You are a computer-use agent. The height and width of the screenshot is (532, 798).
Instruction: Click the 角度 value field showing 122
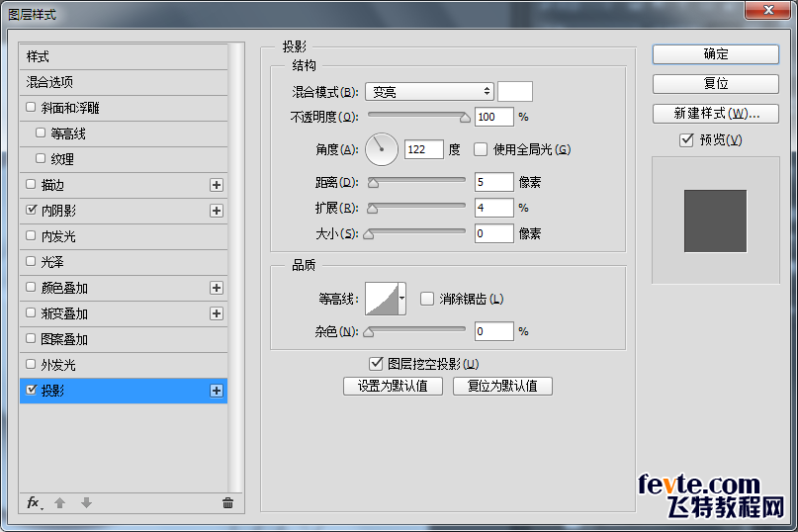(x=423, y=149)
